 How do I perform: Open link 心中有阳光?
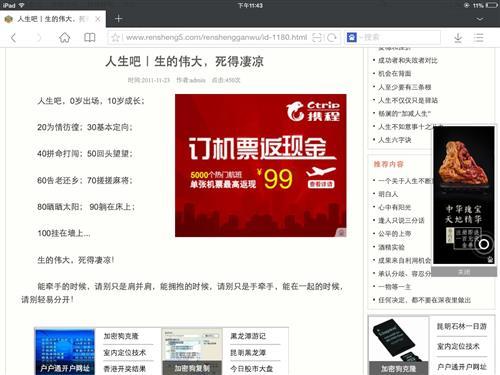394,207
